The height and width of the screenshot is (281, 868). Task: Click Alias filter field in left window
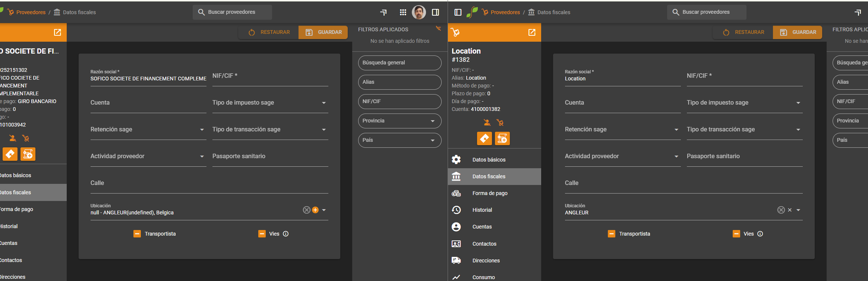[400, 82]
